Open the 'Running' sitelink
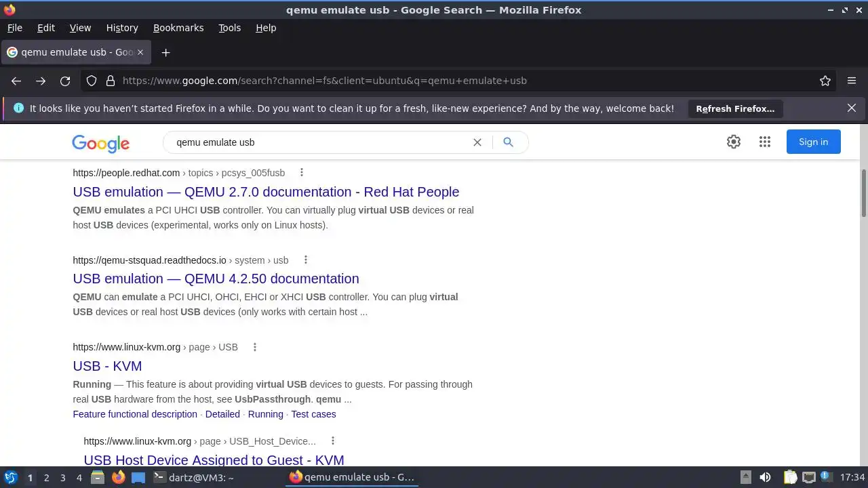 click(x=265, y=414)
